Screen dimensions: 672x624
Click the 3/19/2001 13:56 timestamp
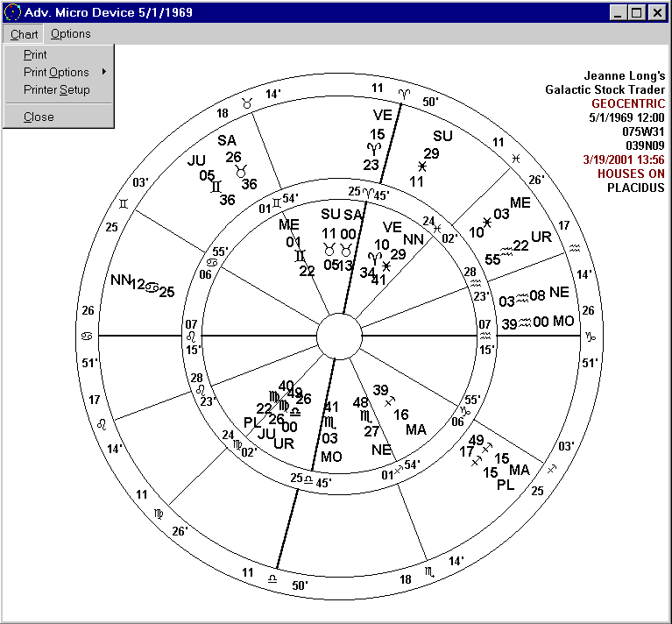coord(624,160)
